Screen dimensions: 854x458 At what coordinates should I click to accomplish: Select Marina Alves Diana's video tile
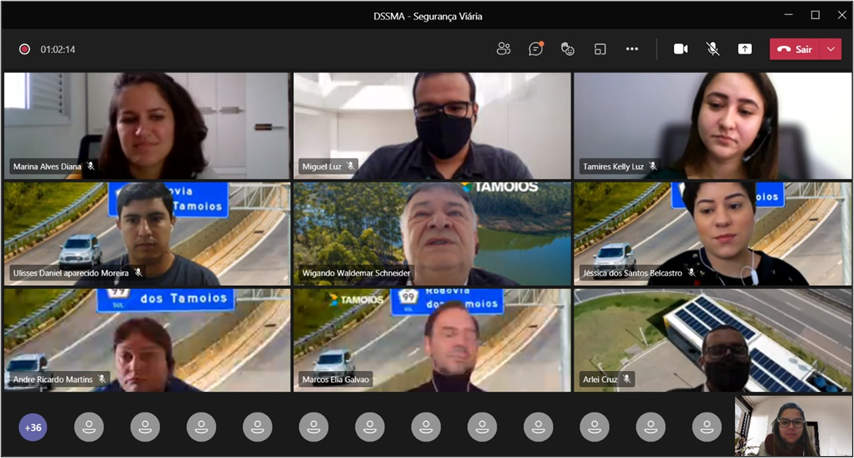(146, 124)
